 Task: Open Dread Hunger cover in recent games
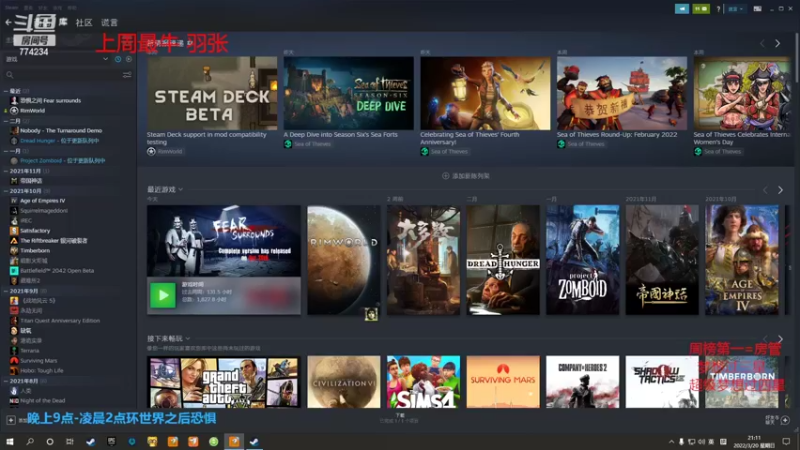coord(503,260)
